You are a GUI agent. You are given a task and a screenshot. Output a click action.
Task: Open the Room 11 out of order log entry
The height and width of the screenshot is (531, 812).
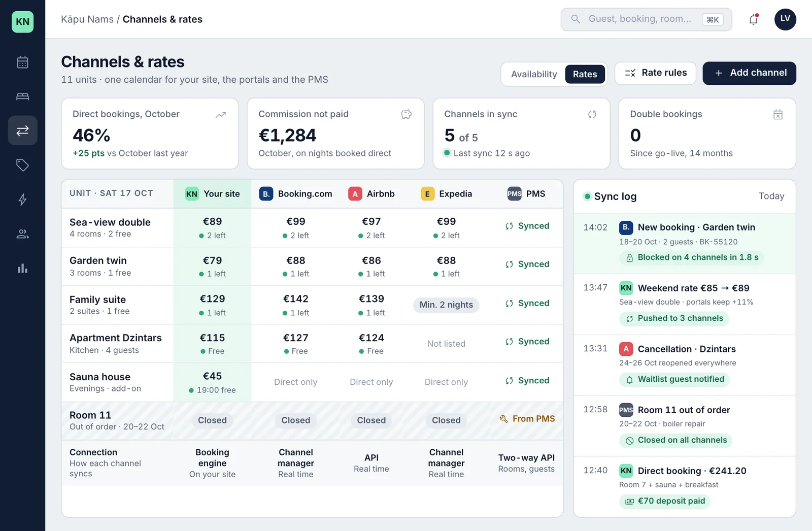(x=685, y=426)
